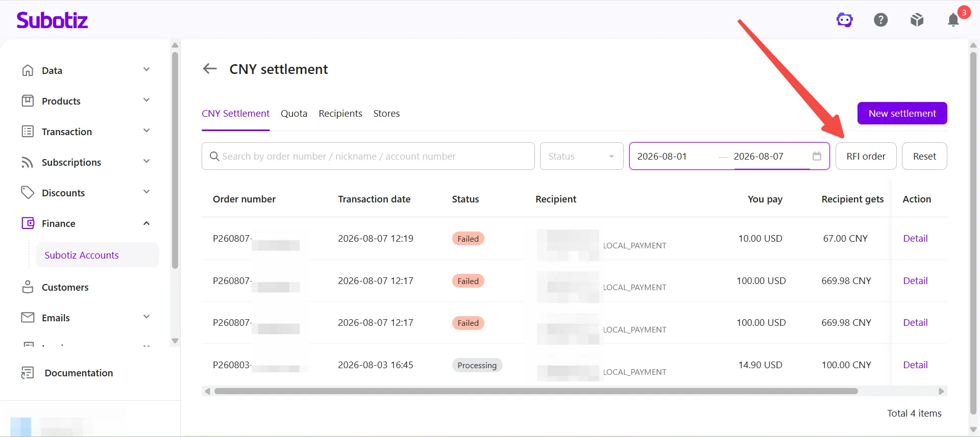Viewport: 980px width, 437px height.
Task: Open the Customers menu item
Action: 65,287
